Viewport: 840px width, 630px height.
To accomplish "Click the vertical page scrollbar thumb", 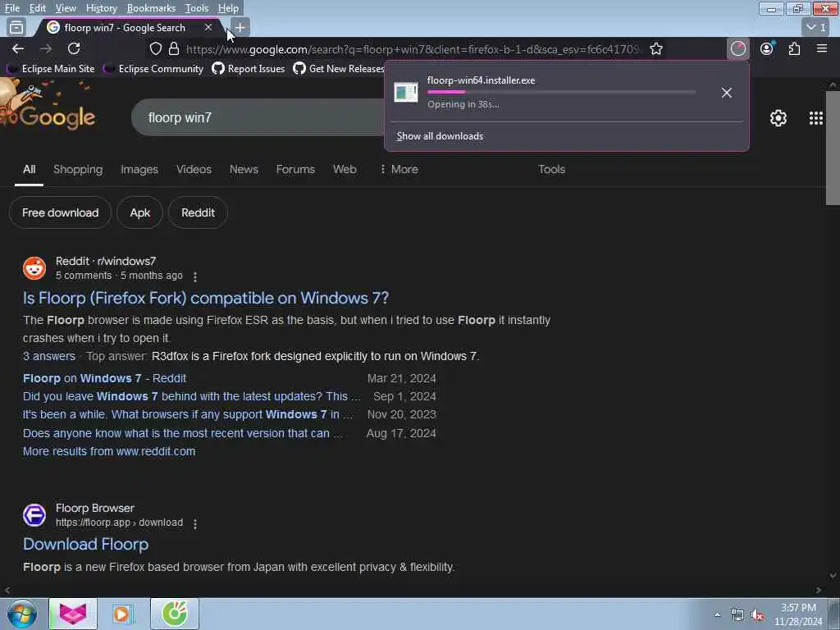I will (x=833, y=148).
